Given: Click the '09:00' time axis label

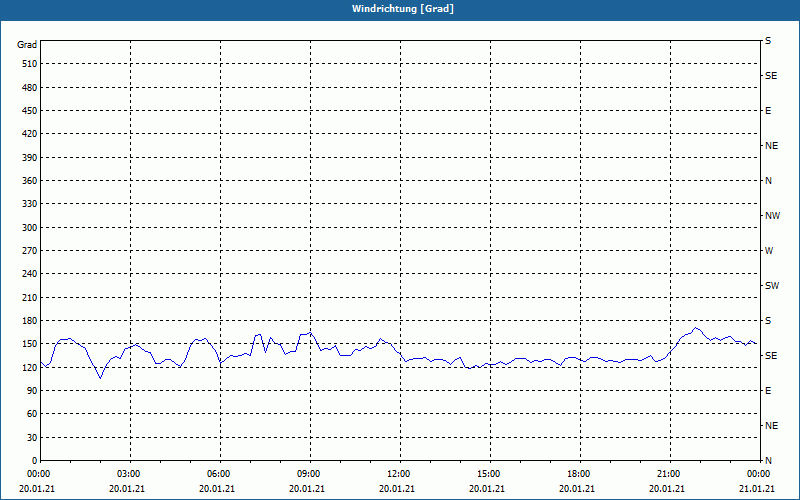Looking at the screenshot, I should pos(309,474).
